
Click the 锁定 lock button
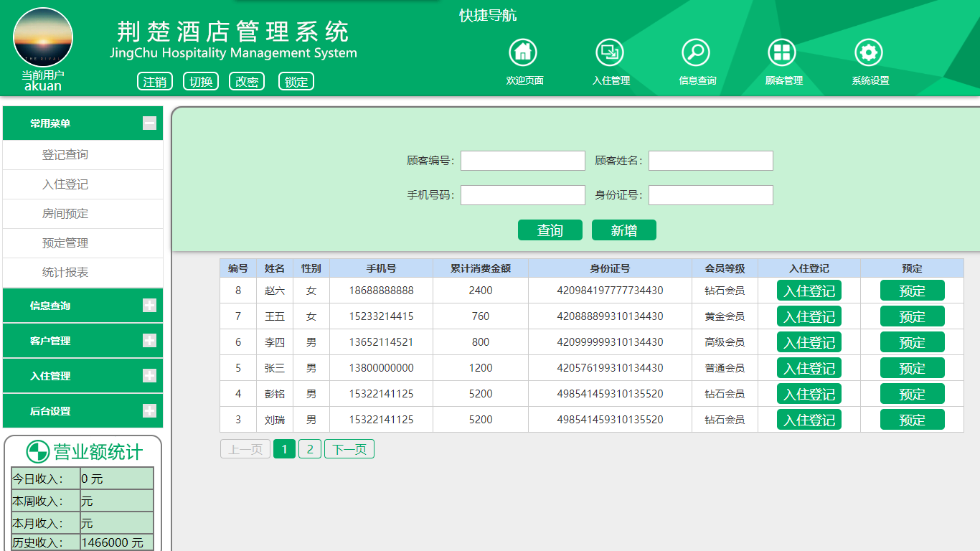tap(296, 81)
